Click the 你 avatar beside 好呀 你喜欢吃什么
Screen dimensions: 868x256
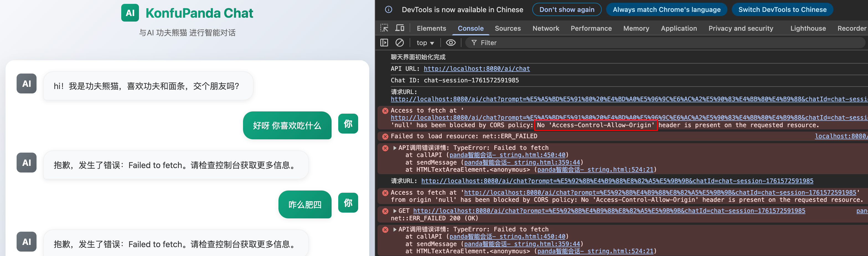coord(348,124)
